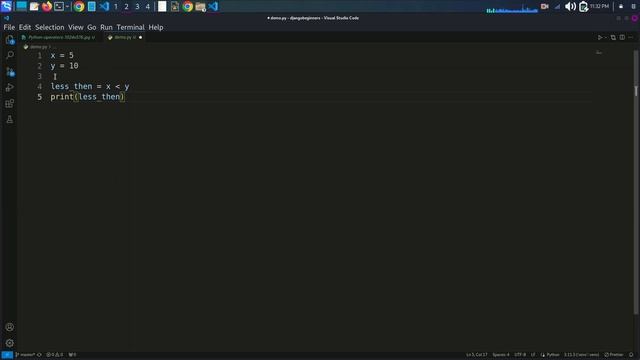Image resolution: width=640 pixels, height=360 pixels.
Task: Expand the run options dropdown arrow
Action: 606,37
